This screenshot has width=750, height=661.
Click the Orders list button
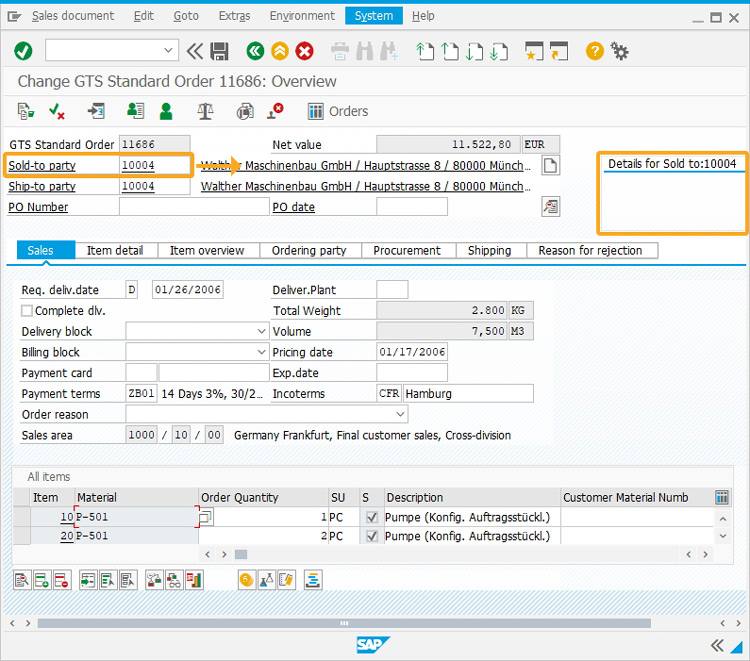(x=338, y=111)
